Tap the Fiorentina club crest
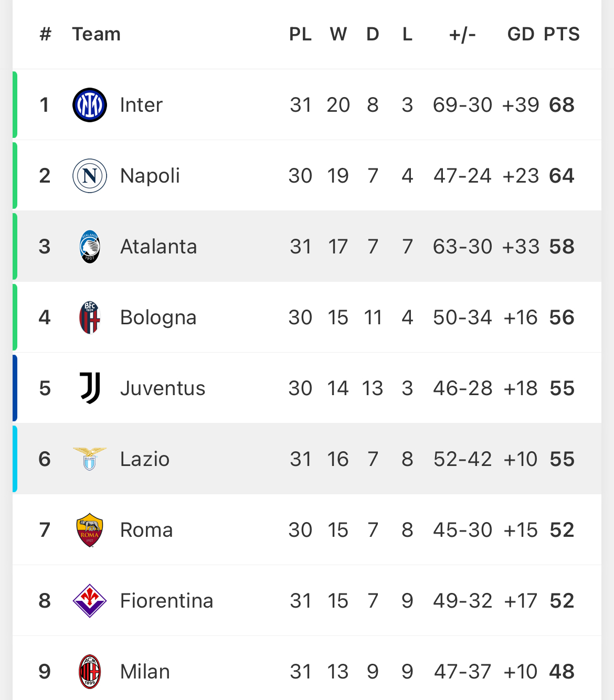The image size is (614, 700). (x=90, y=601)
